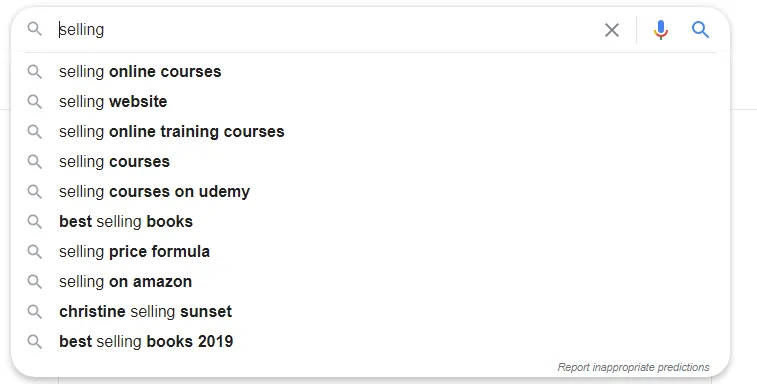Image resolution: width=757 pixels, height=384 pixels.
Task: Clear the search box with the X icon
Action: click(x=612, y=30)
